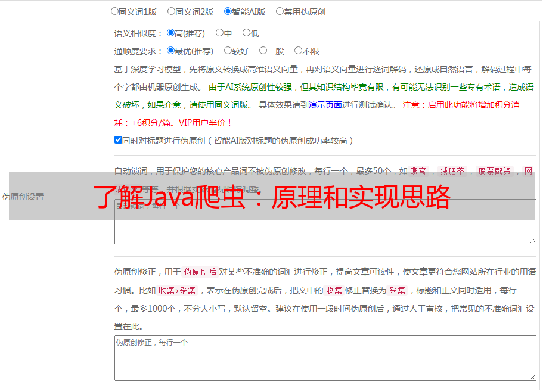The image size is (543, 392).
Task: Set 通顺度要求 to 不限
Action: click(x=298, y=51)
